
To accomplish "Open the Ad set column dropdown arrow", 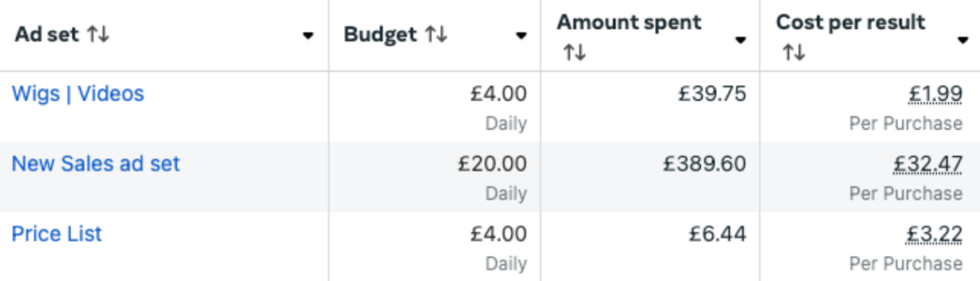I will coord(309,35).
